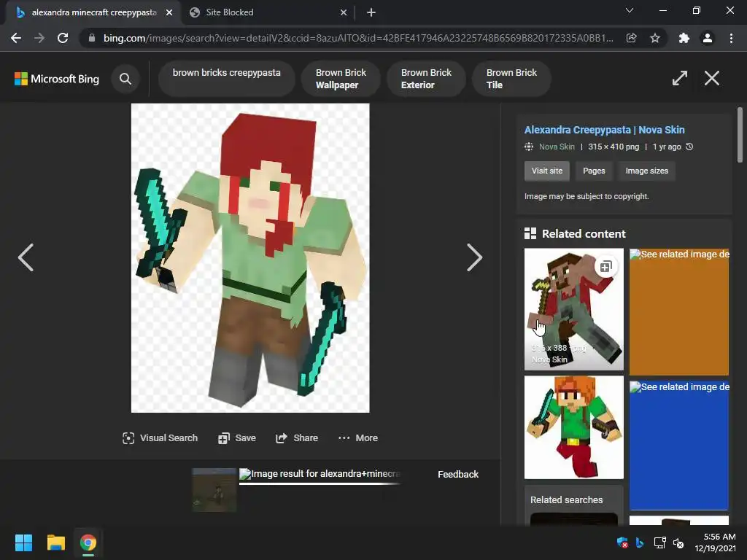Open the network display tray icon
This screenshot has height=560, width=747.
(659, 542)
